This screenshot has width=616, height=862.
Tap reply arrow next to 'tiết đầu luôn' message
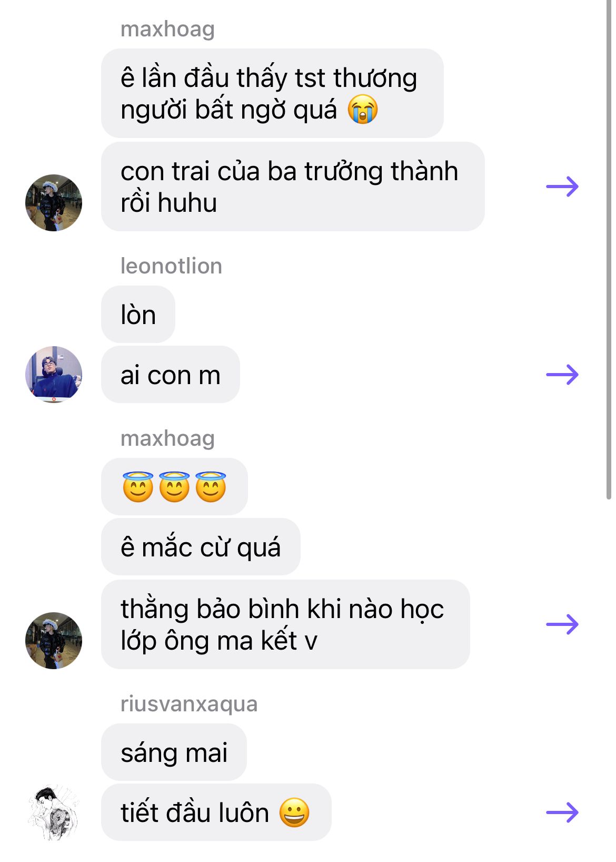click(562, 812)
